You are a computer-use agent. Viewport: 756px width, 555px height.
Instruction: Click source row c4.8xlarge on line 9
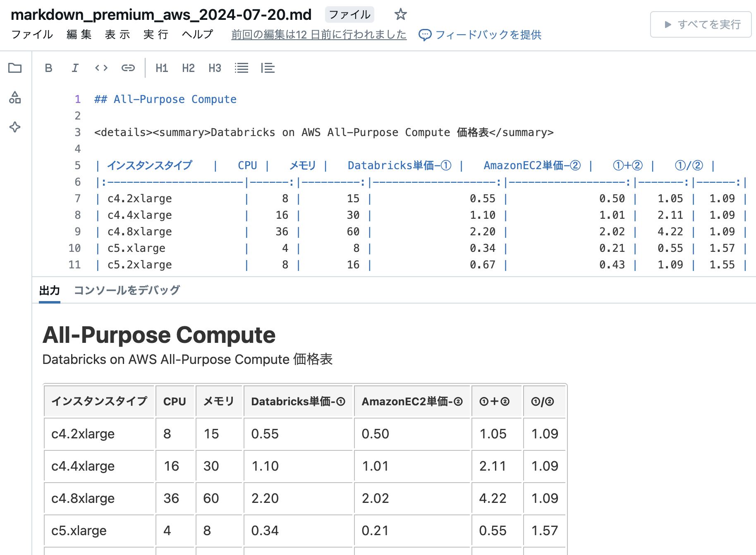pyautogui.click(x=421, y=232)
